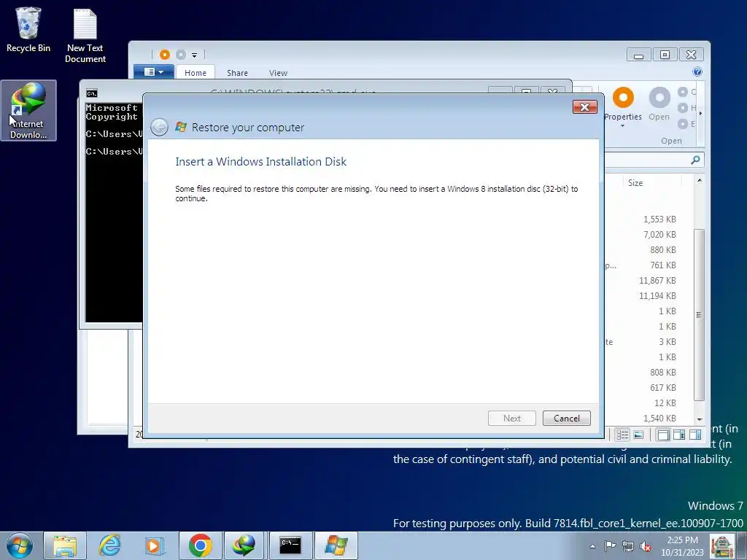The image size is (747, 560).
Task: Open Customize Quick Access Toolbar dropdown
Action: [194, 55]
